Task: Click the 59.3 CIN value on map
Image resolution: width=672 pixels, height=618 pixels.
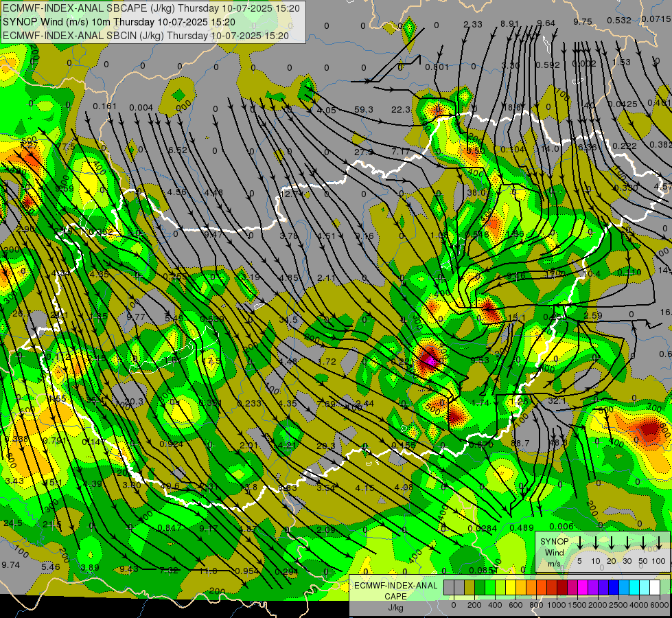Action: [x=363, y=110]
